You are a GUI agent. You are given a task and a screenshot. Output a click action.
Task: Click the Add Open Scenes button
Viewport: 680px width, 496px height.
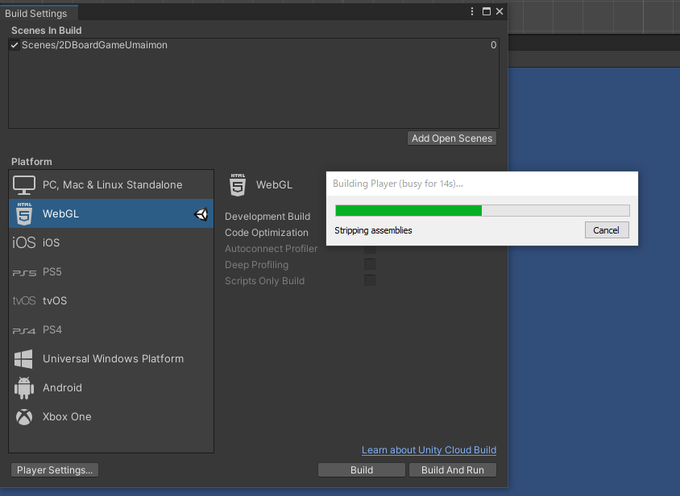click(x=452, y=138)
